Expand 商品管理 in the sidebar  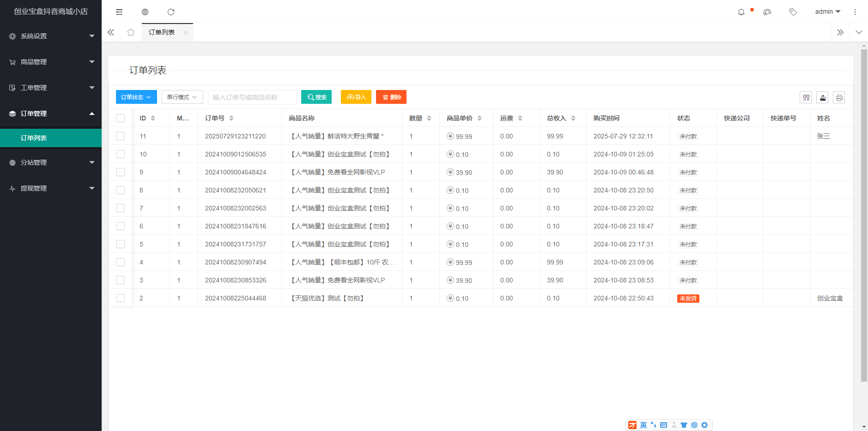click(x=51, y=62)
